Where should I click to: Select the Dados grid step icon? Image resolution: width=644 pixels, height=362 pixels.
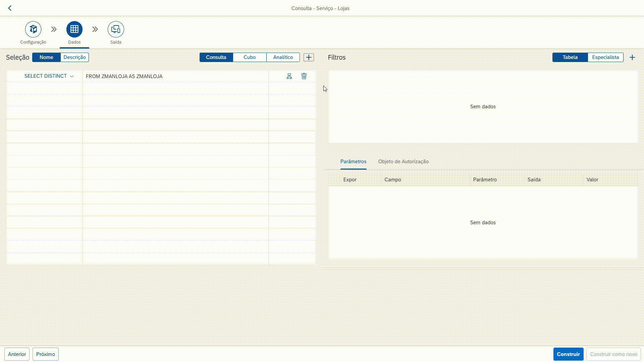click(74, 29)
